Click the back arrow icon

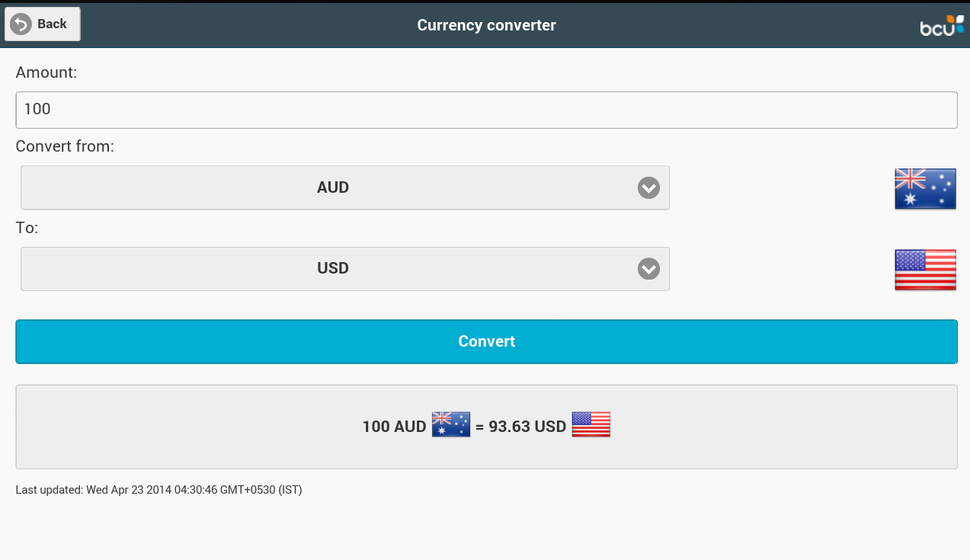pos(21,24)
